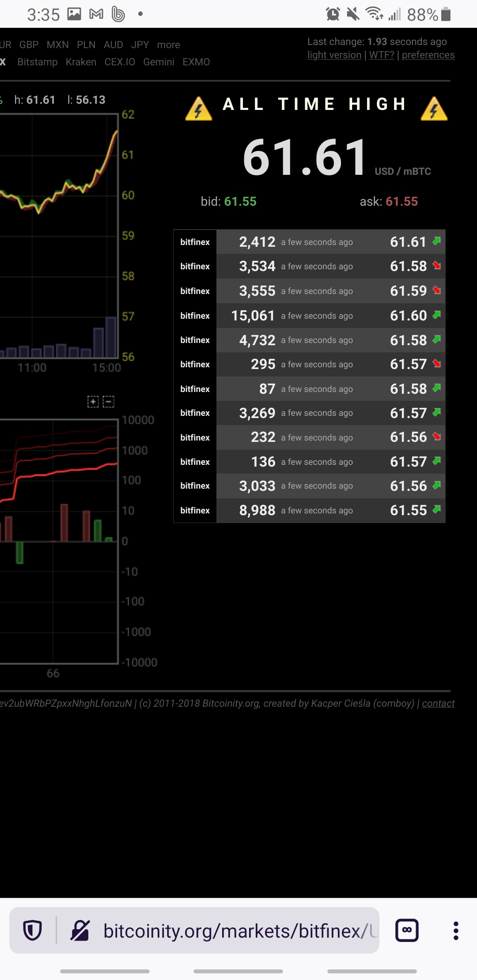Switch to CEX.IO exchange
The height and width of the screenshot is (980, 477).
tap(120, 62)
